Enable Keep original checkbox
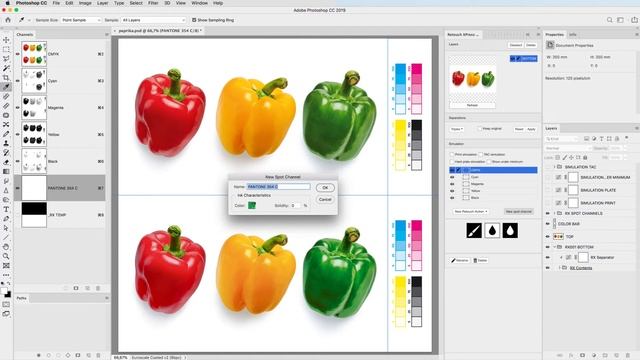The width and height of the screenshot is (640, 360). [x=480, y=129]
